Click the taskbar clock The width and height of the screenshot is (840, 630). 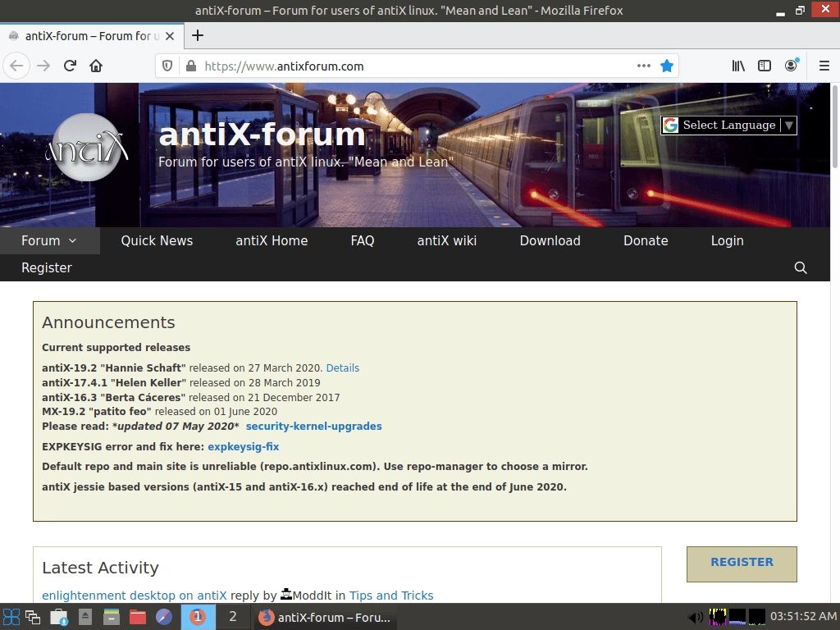[803, 617]
